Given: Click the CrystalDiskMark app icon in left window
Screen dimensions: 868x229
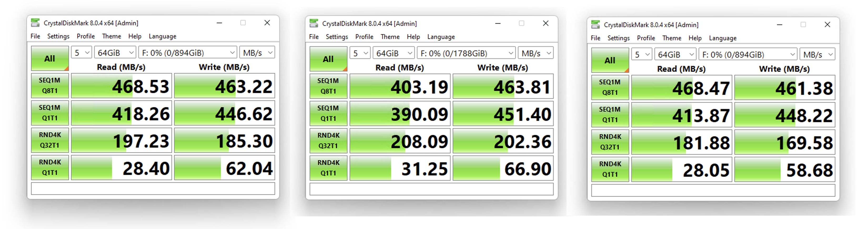Looking at the screenshot, I should [36, 23].
